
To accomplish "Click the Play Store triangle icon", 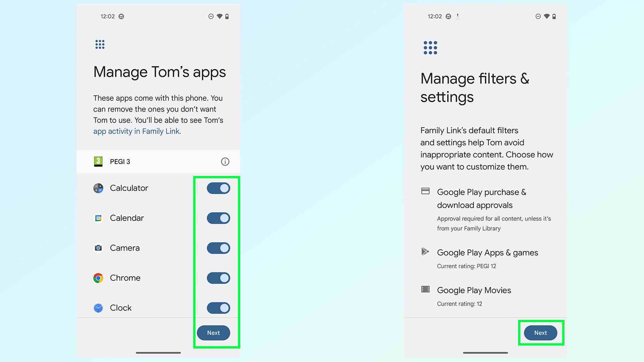I will [x=425, y=251].
